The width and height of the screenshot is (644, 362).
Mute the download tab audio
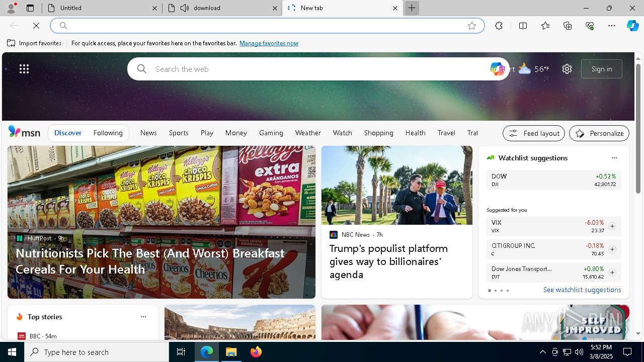click(185, 8)
